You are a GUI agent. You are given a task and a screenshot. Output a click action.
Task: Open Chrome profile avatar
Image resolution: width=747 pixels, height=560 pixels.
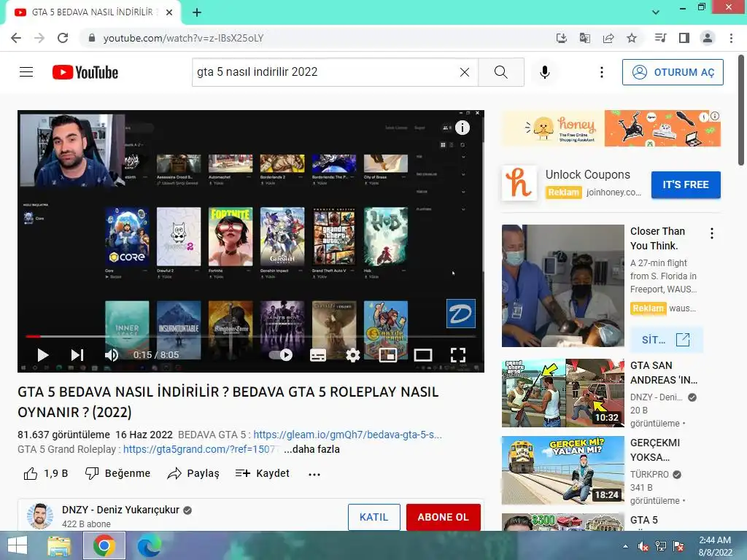(708, 38)
